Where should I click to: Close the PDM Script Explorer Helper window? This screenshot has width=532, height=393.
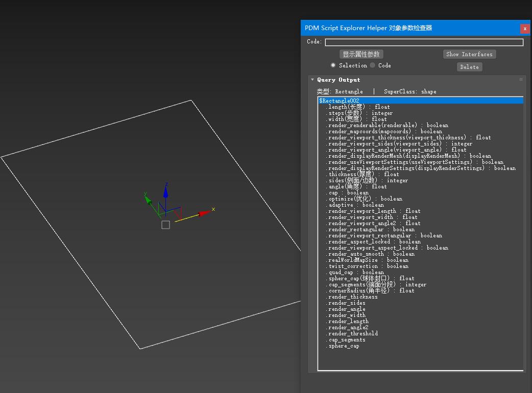tap(524, 29)
